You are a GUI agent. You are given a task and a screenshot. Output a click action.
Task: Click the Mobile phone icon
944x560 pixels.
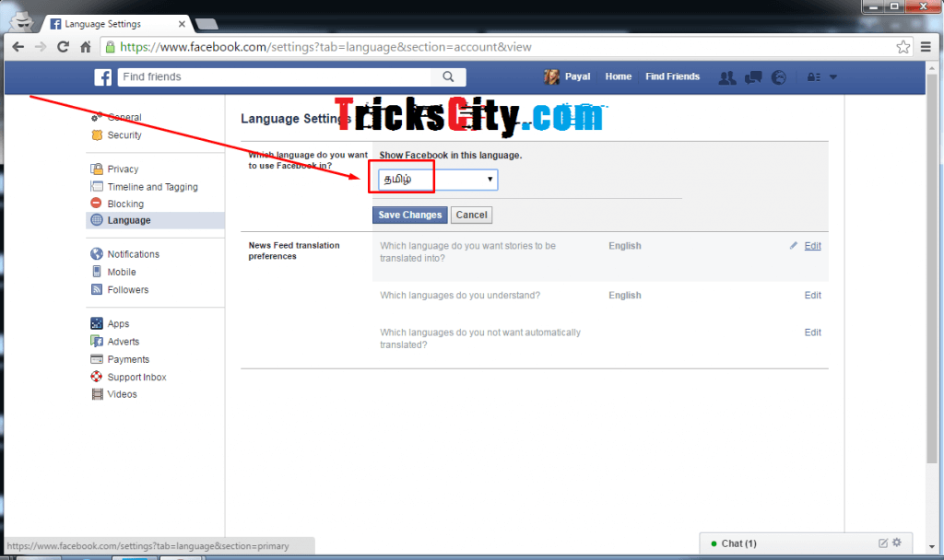click(96, 272)
